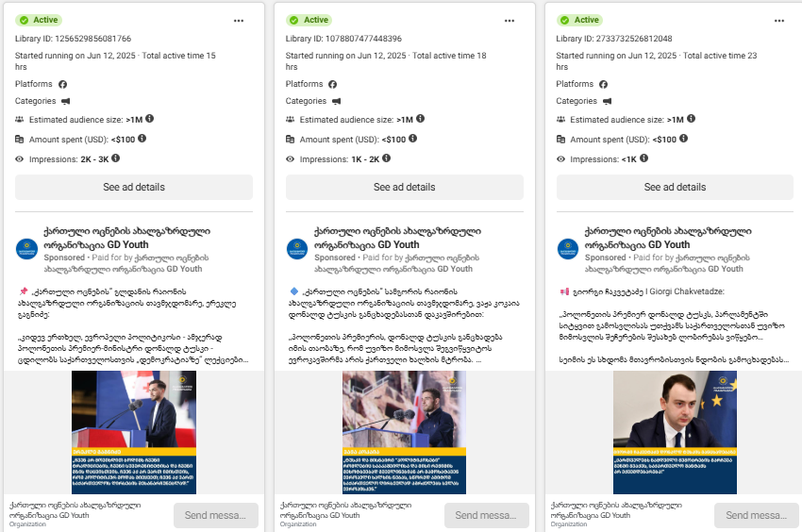Click info icon beside 2K - 3K impressions
Viewport: 802px width, 532px height.
pos(116,158)
